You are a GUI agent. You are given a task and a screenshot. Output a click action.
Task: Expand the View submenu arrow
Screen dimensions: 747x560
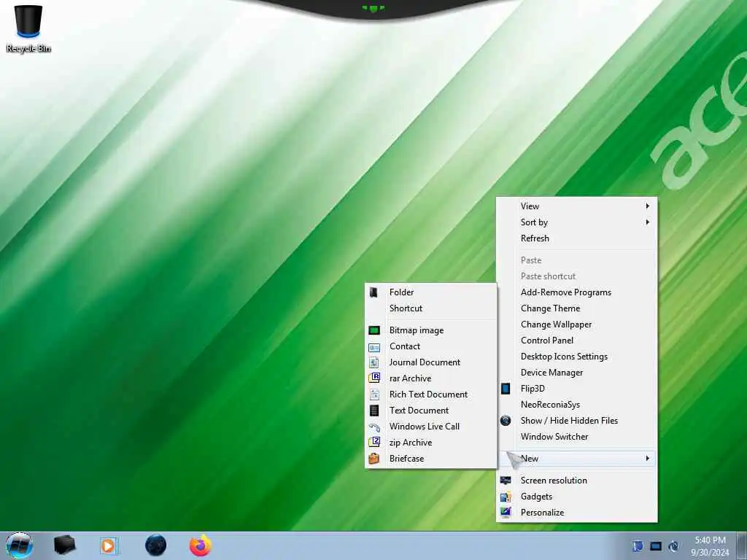tap(648, 206)
